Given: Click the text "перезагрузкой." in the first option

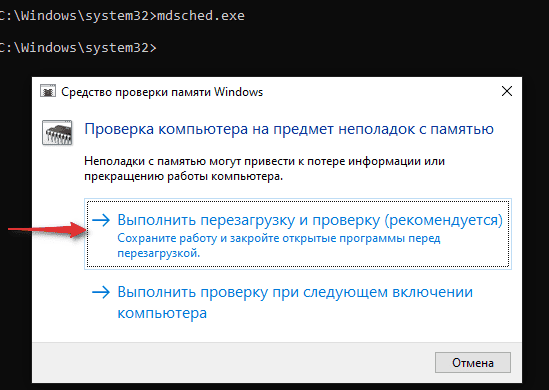Looking at the screenshot, I should pos(159,253).
